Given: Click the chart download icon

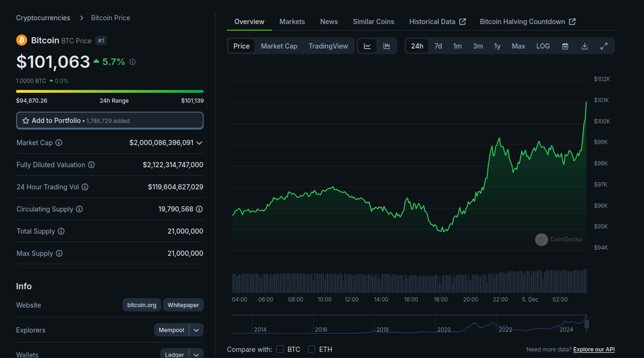Looking at the screenshot, I should tap(585, 46).
